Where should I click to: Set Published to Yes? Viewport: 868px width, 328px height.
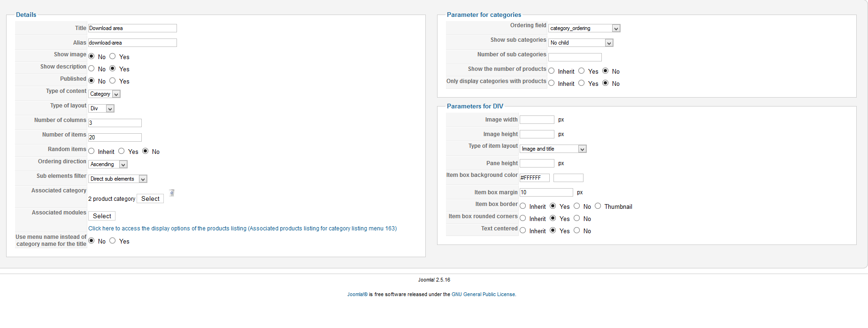(x=113, y=81)
